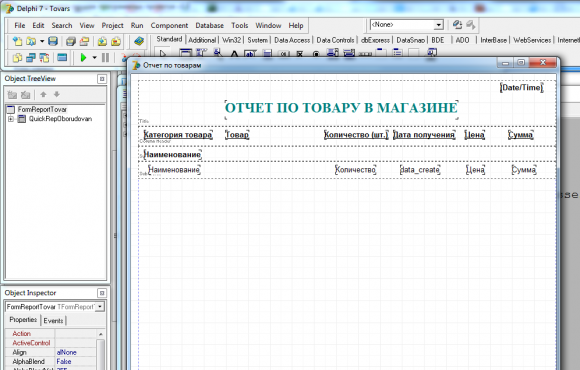Open the Project menu

pos(112,26)
